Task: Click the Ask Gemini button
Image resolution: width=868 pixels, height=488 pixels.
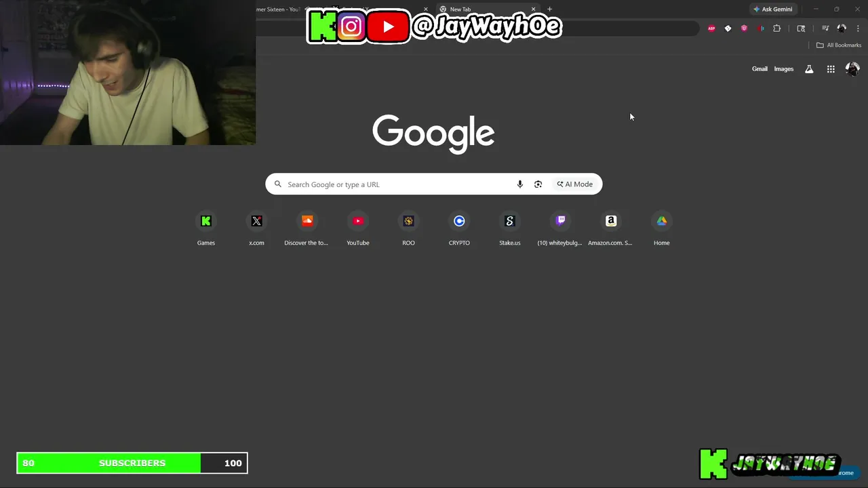Action: click(x=772, y=9)
